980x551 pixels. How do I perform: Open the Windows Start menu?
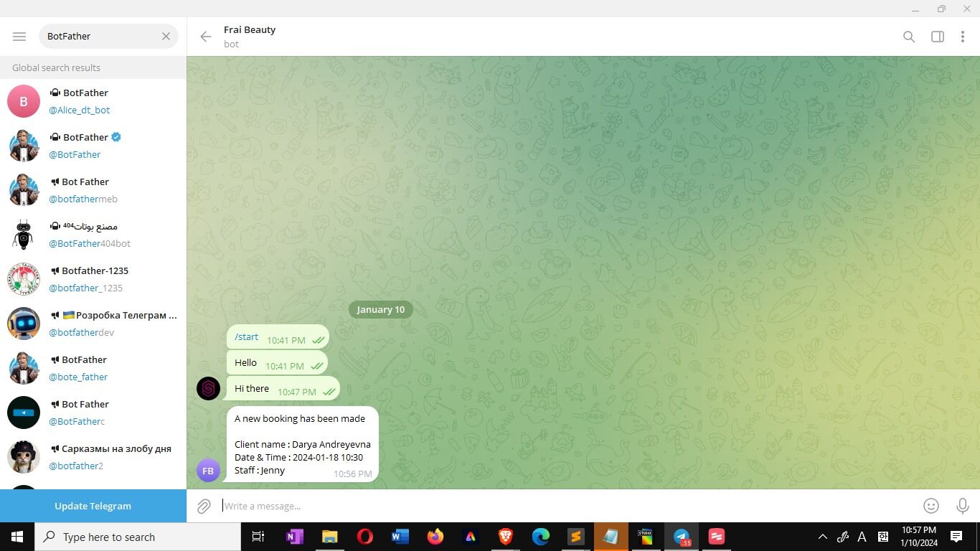pyautogui.click(x=17, y=537)
